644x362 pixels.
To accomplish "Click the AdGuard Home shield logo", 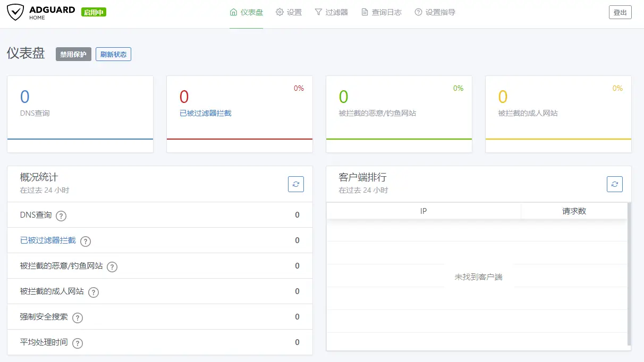I will point(15,12).
